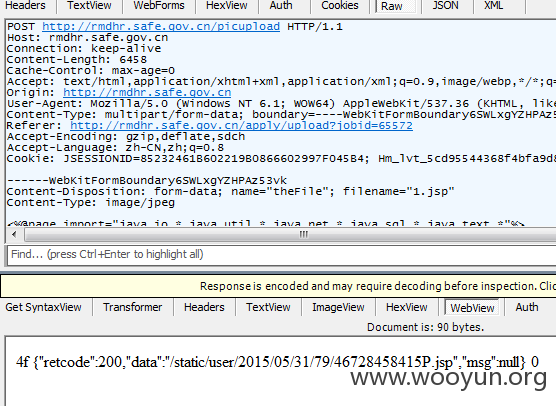556x406 pixels.
Task: Select the request Auth tab
Action: (x=281, y=6)
